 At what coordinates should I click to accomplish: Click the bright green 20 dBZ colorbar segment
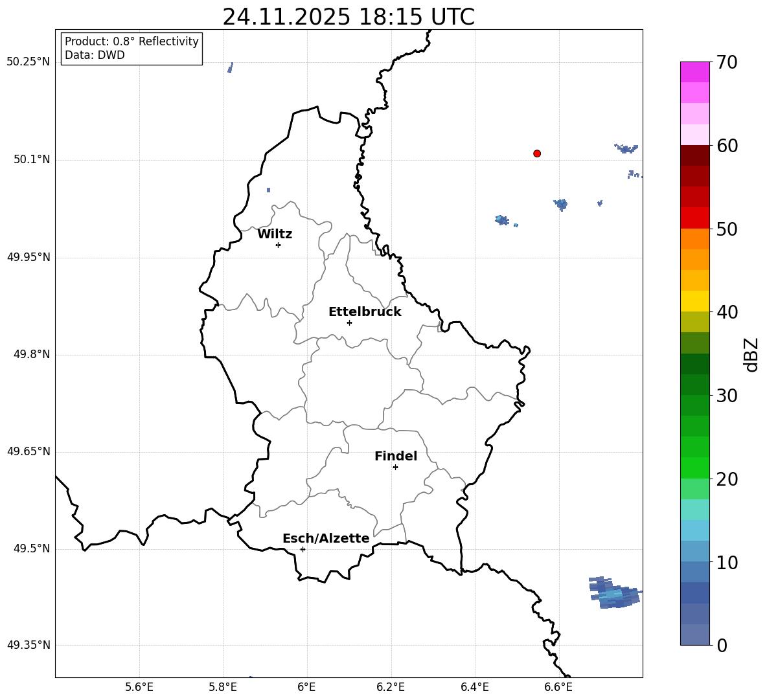point(694,468)
